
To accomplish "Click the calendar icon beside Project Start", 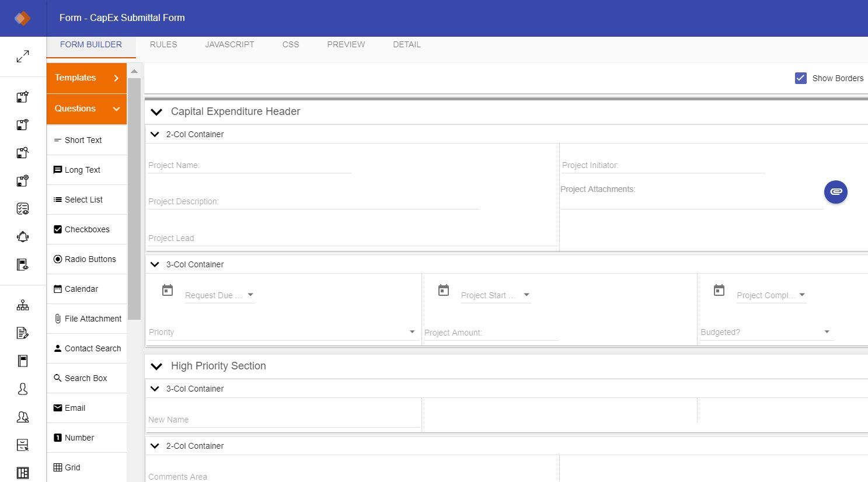I will [x=444, y=290].
